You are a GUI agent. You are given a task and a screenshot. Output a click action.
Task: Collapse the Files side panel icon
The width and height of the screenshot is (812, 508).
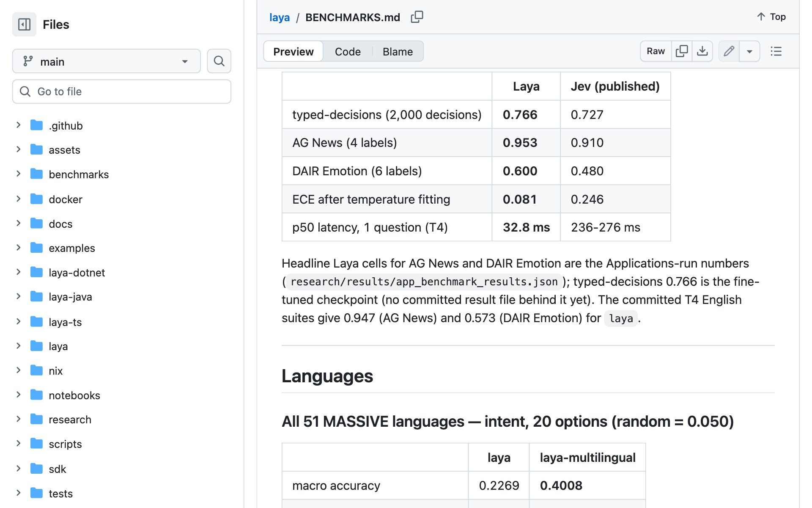tap(24, 25)
